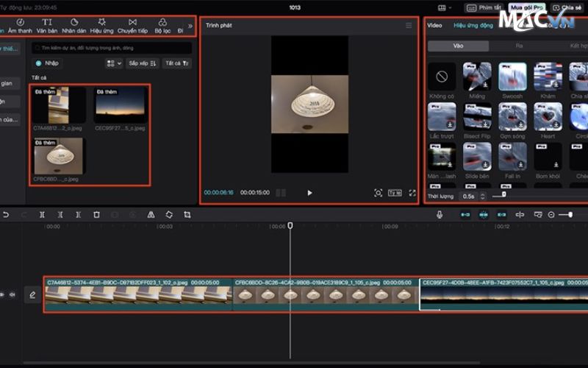Screen dimensions: 588x368
Task: Toggle the main track magnet button
Action: point(465,215)
